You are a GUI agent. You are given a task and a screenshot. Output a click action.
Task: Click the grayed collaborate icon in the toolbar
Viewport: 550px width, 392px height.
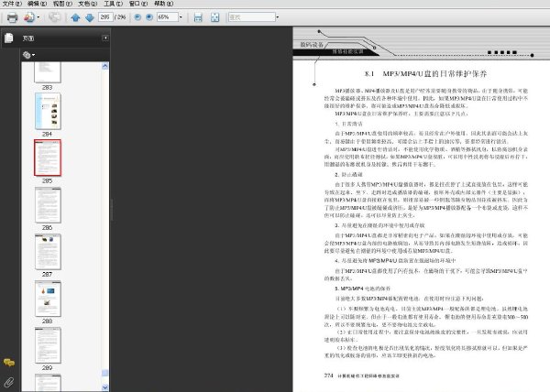click(x=54, y=17)
